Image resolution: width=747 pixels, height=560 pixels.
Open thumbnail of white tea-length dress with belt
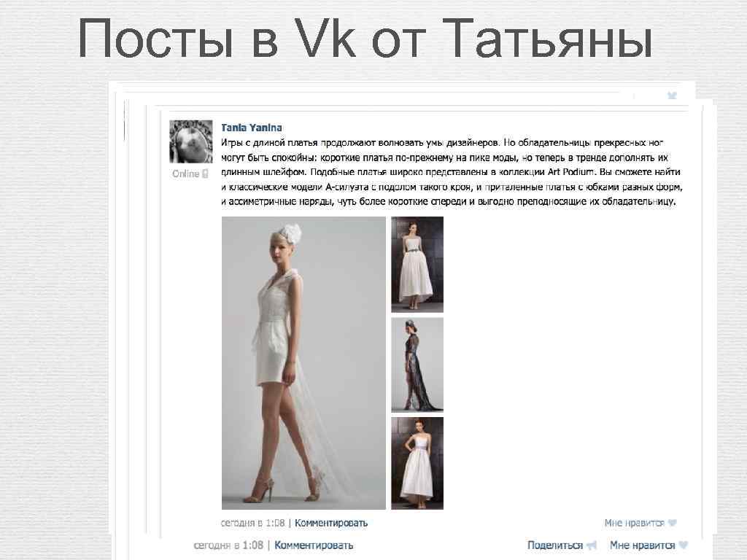[x=417, y=264]
